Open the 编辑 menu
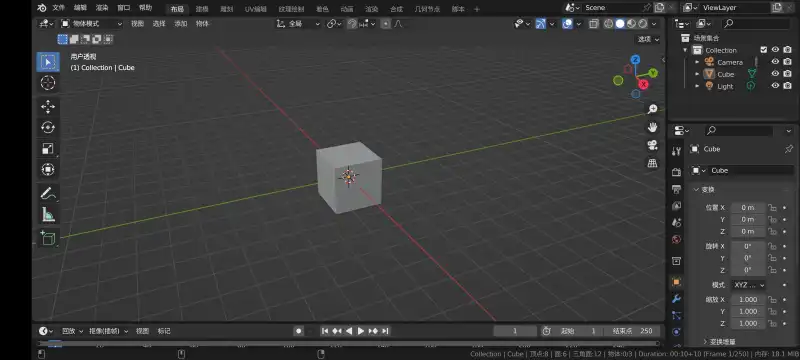Viewport: 800px width, 360px height. click(80, 8)
